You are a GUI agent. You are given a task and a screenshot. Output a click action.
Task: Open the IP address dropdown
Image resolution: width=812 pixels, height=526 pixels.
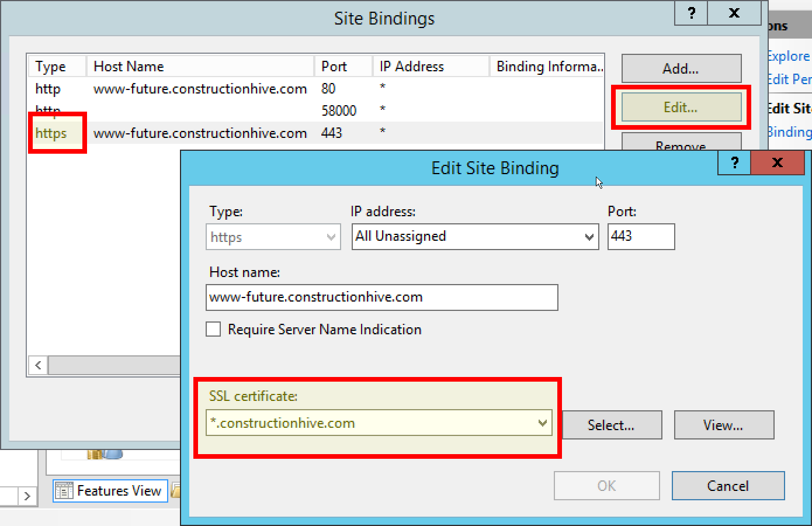(x=589, y=237)
